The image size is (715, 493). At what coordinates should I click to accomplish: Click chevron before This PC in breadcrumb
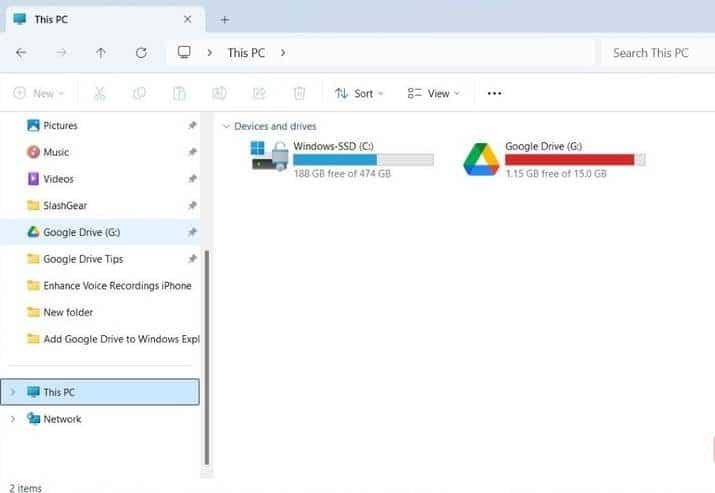click(210, 53)
